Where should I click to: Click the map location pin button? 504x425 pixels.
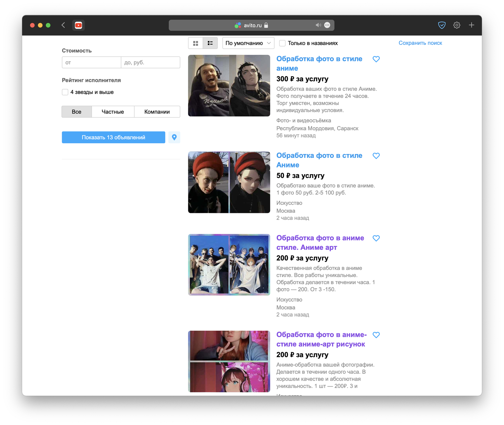[x=174, y=137]
